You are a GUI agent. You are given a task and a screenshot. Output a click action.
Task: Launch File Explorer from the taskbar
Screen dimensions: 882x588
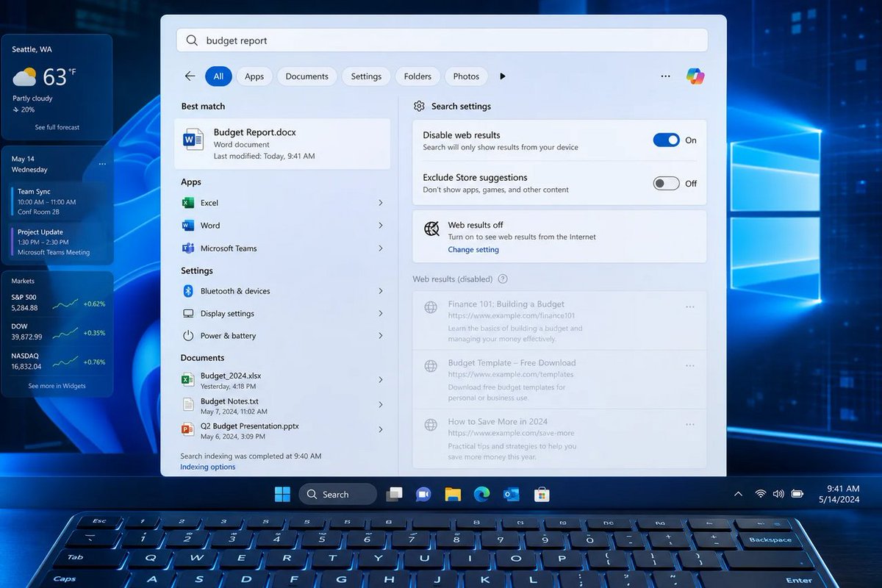(453, 494)
